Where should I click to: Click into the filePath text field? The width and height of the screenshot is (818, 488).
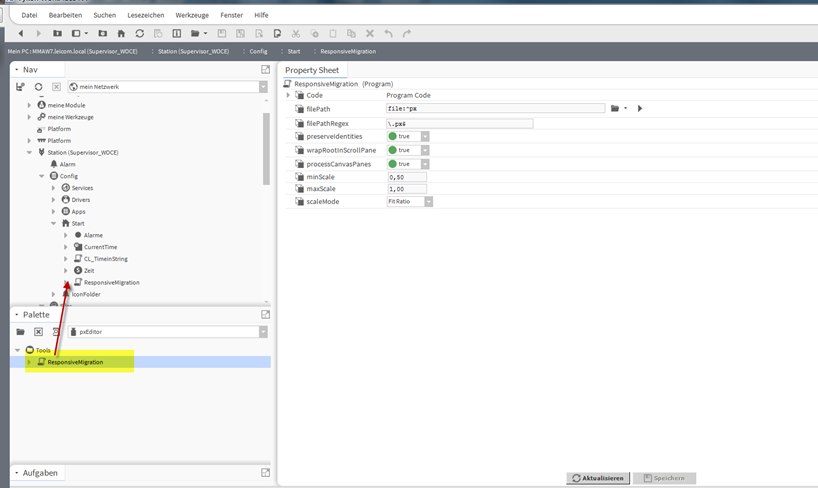(495, 109)
